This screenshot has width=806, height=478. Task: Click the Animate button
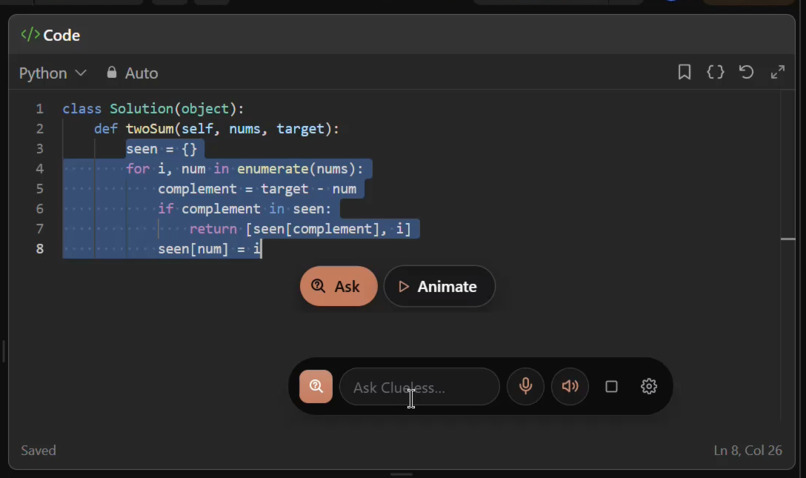(x=439, y=286)
